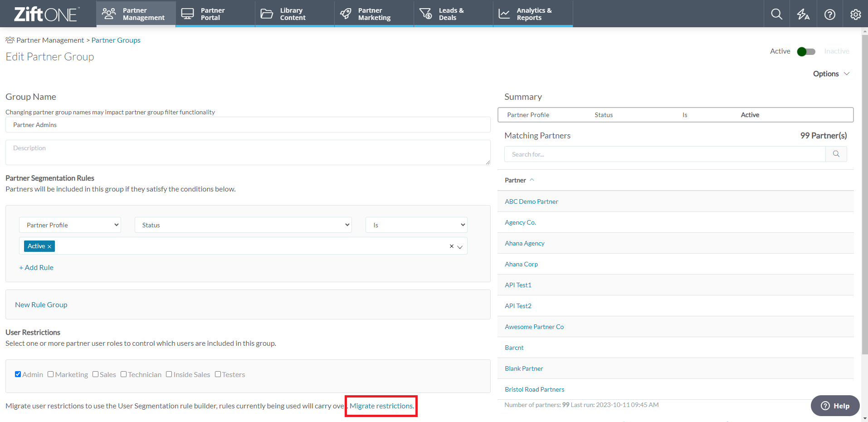Open the ABC Demo Partner link
The width and height of the screenshot is (868, 422).
coord(532,201)
